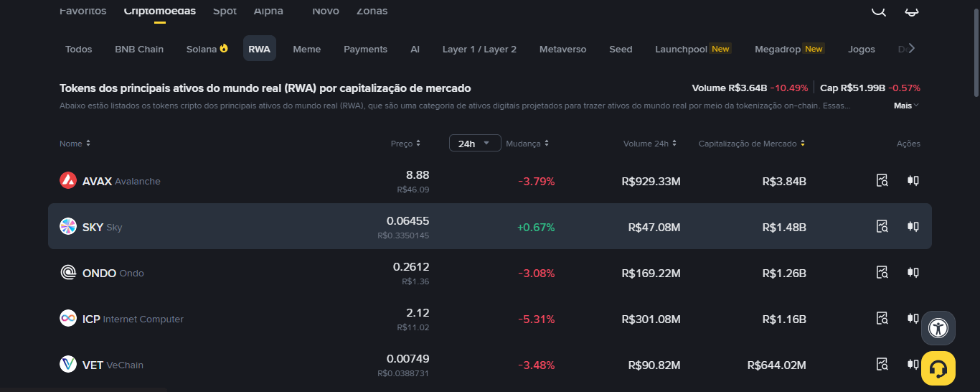Click AVAX volume R$929.33M
Image resolution: width=980 pixels, height=392 pixels.
[651, 181]
